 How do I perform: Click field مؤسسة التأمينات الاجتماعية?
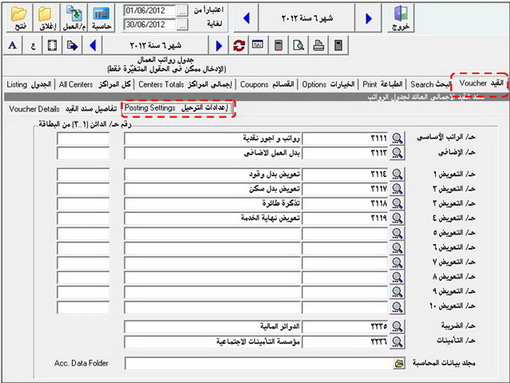[x=213, y=341]
